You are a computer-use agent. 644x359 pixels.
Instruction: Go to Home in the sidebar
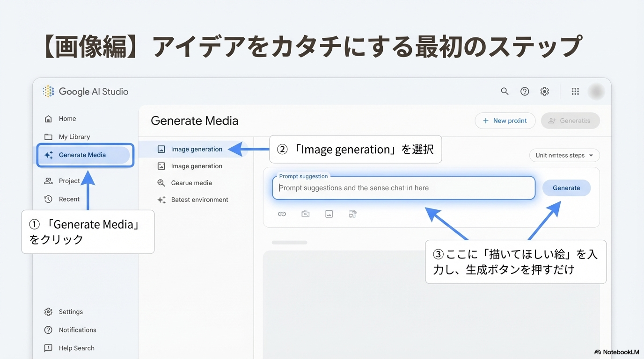click(x=67, y=119)
